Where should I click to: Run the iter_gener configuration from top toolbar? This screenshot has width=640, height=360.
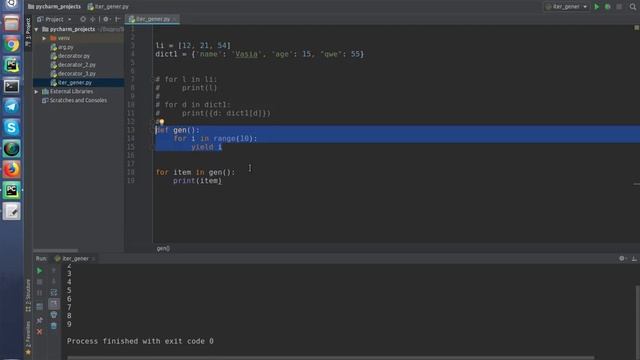597,7
